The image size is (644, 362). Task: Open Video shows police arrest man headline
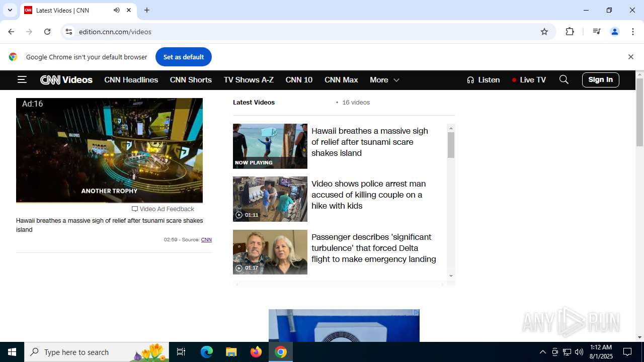[x=369, y=195]
